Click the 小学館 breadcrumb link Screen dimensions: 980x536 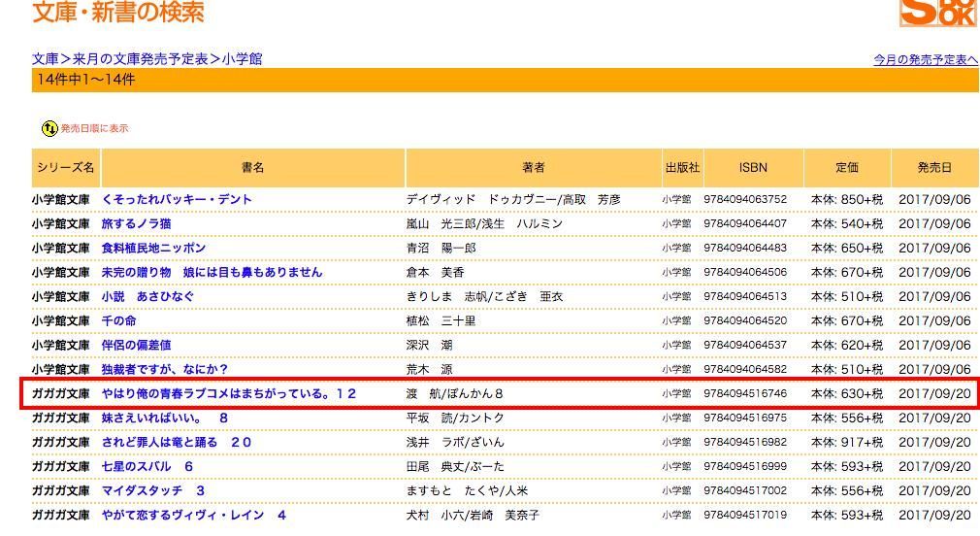pos(242,59)
